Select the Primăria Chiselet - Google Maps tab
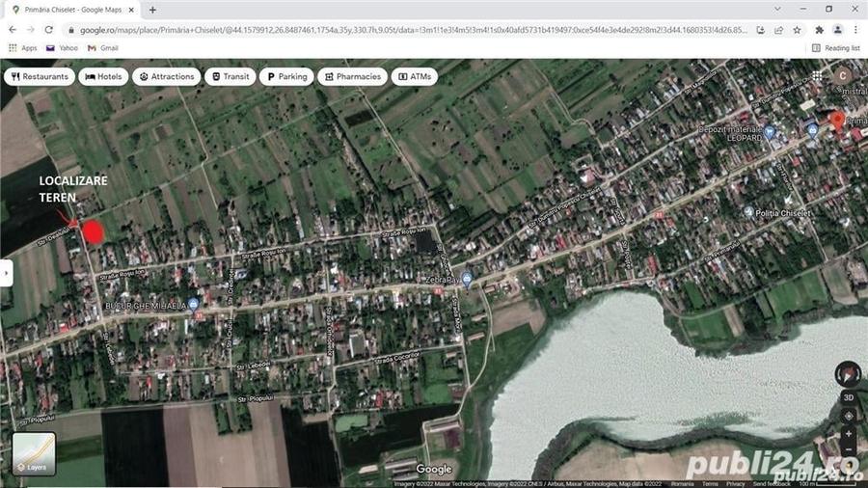 coord(72,10)
